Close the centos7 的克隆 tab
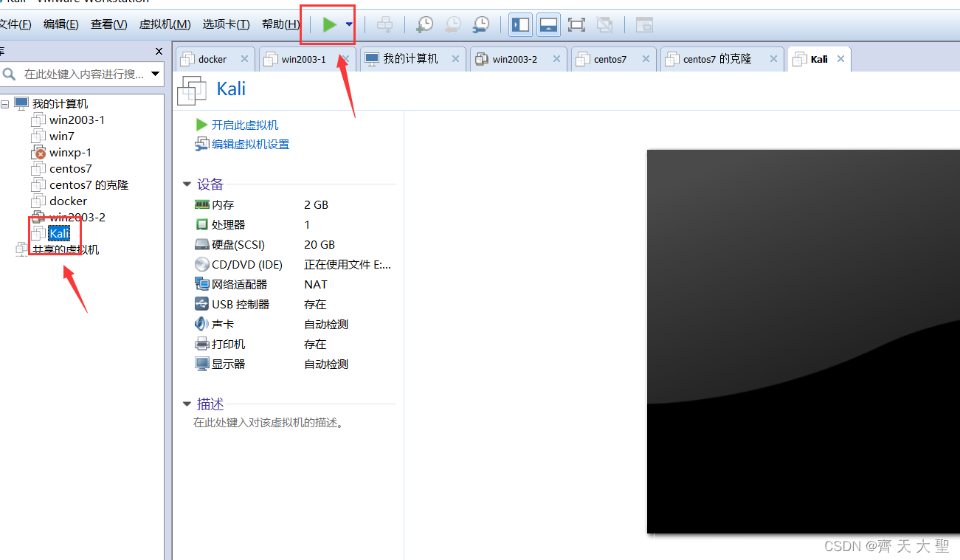Image resolution: width=960 pixels, height=560 pixels. pos(773,59)
